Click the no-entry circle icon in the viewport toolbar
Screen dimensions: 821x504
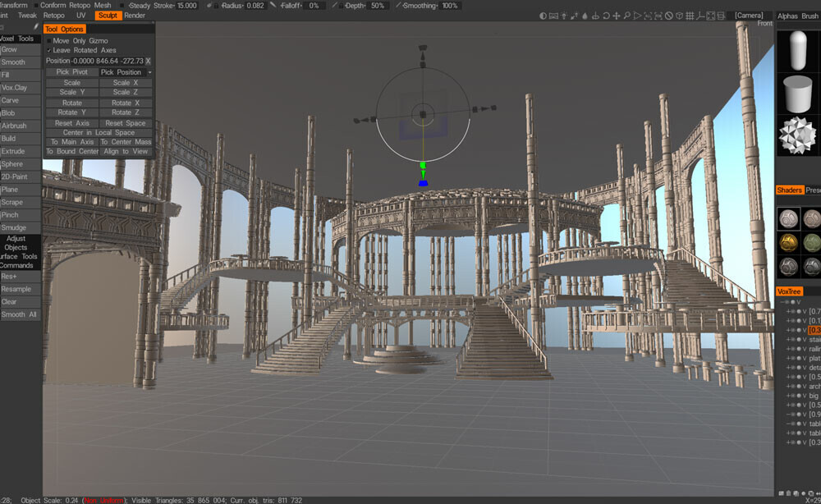(668, 16)
